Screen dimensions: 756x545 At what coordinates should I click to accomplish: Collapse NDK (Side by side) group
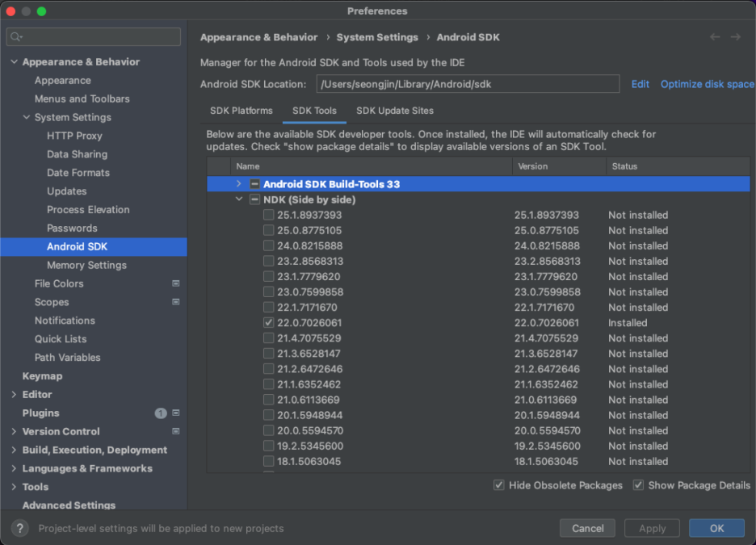pos(238,199)
